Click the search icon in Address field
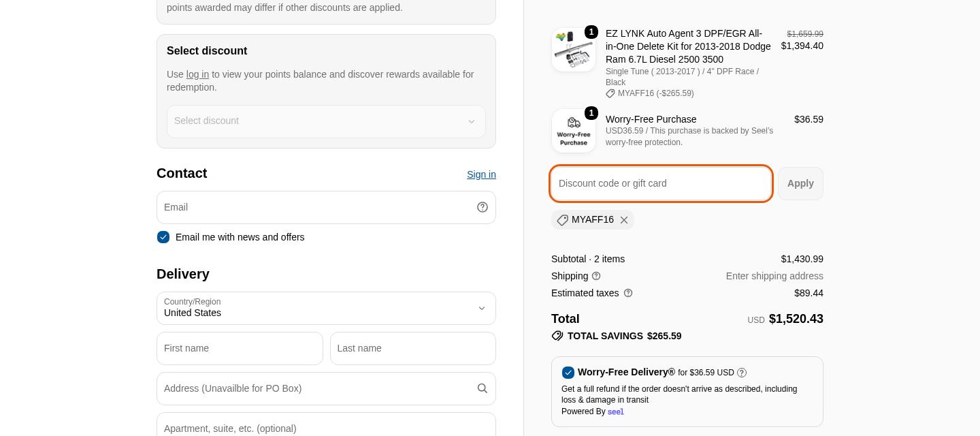The height and width of the screenshot is (436, 980). coord(483,388)
